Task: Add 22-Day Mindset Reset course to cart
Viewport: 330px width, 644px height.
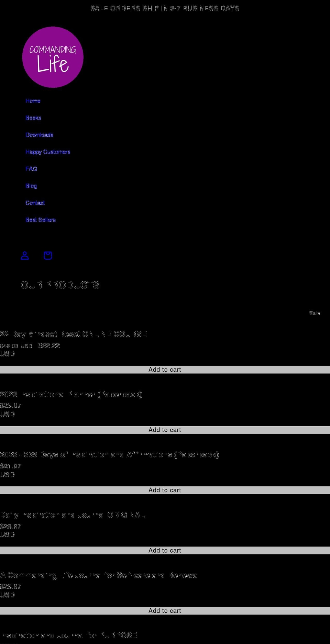Action: click(165, 370)
